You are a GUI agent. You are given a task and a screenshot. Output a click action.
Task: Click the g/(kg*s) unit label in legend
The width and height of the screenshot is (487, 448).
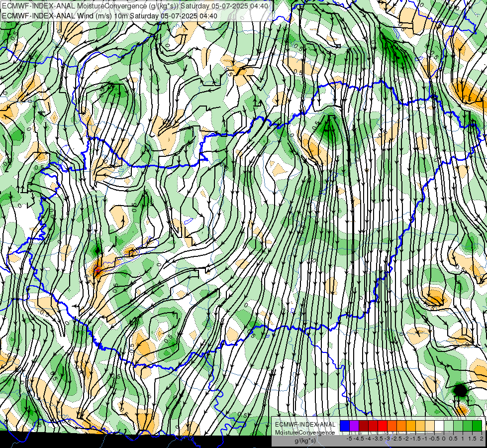[x=305, y=441]
